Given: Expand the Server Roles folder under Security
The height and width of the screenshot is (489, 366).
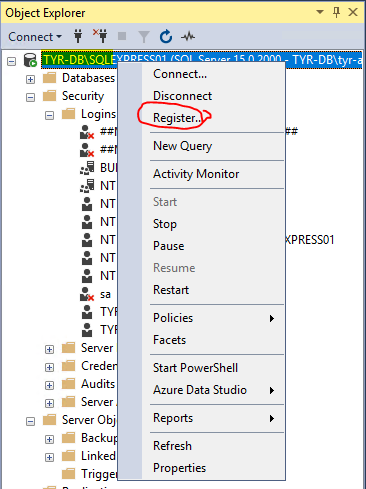Looking at the screenshot, I should (x=49, y=349).
